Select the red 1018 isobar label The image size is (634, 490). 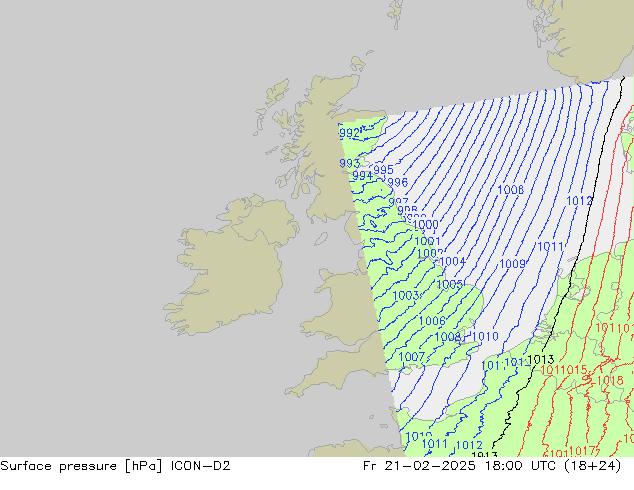click(610, 380)
